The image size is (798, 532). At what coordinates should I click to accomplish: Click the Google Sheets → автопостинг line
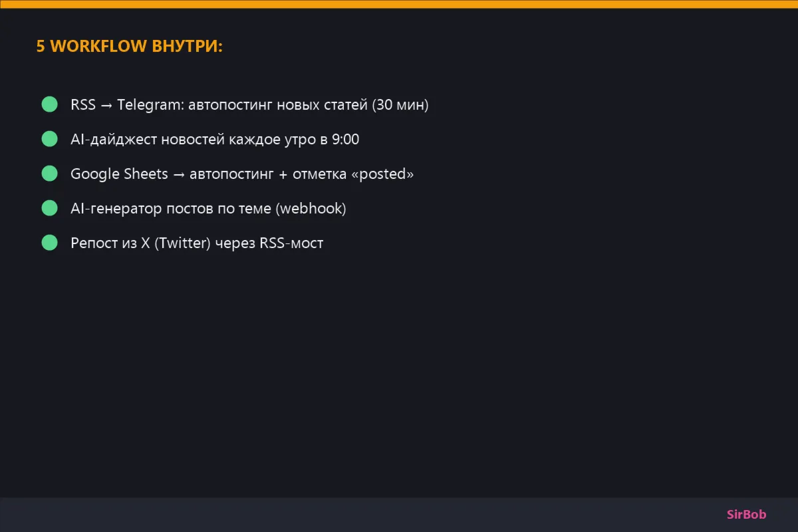(x=242, y=174)
